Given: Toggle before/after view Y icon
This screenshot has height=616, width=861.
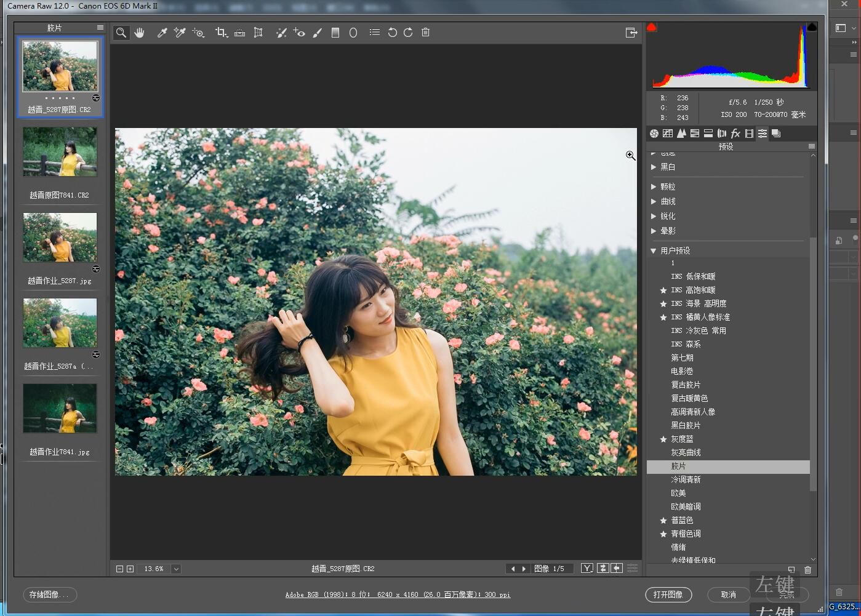Looking at the screenshot, I should (587, 568).
